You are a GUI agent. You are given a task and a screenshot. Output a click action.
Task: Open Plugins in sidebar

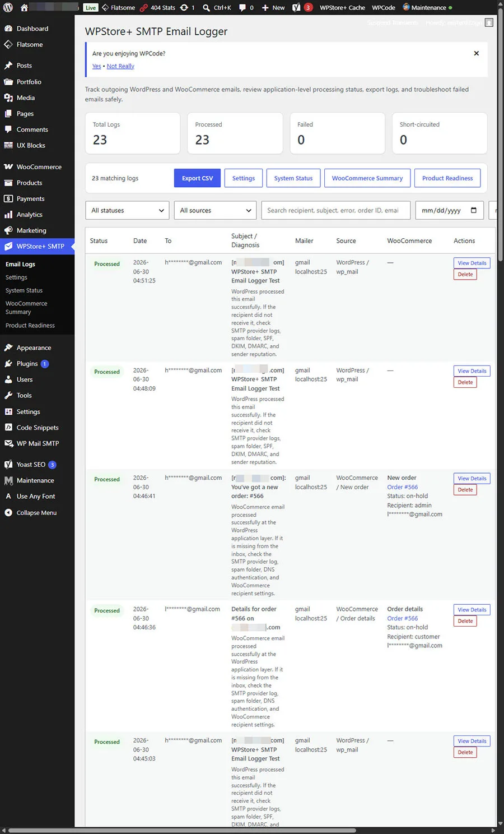click(27, 364)
